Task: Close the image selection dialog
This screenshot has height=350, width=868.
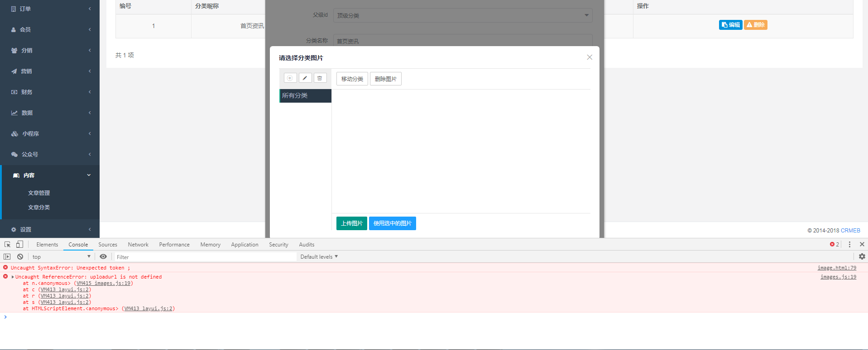Action: point(590,57)
